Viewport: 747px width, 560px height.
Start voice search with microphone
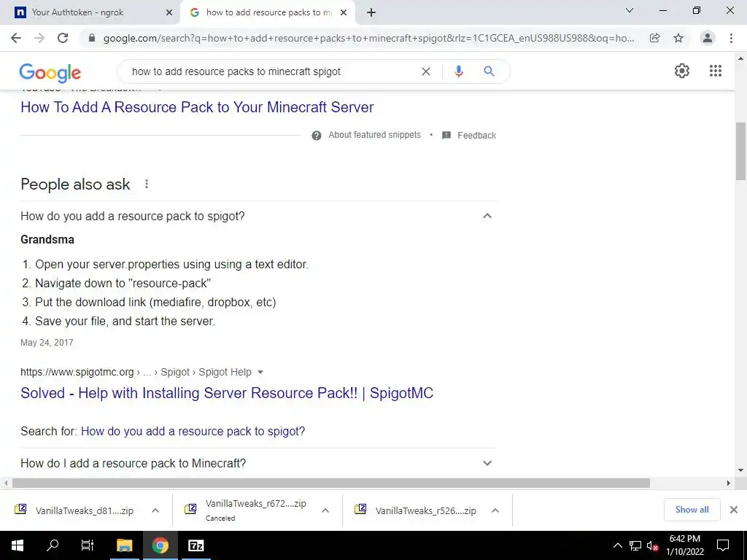click(x=458, y=71)
